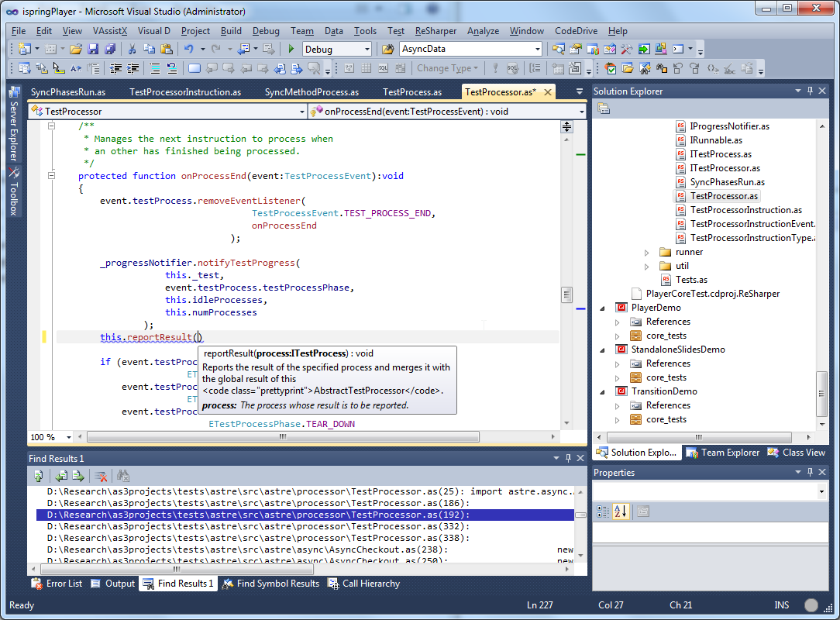The image size is (840, 620).
Task: Switch to the Class View tab
Action: click(797, 453)
